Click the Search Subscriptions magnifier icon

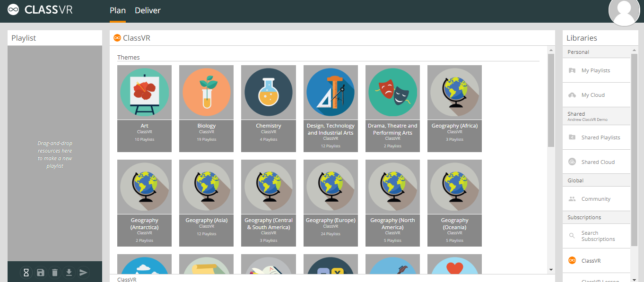pyautogui.click(x=572, y=235)
